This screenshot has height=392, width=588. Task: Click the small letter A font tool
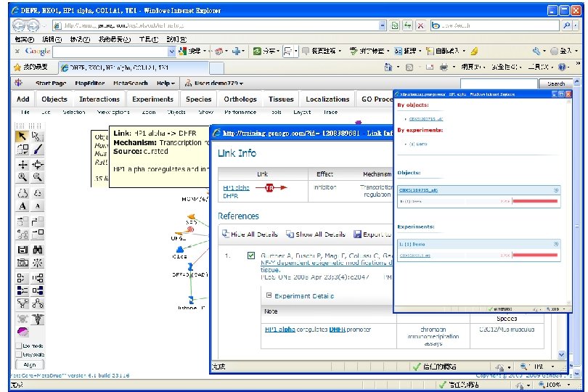pyautogui.click(x=38, y=206)
